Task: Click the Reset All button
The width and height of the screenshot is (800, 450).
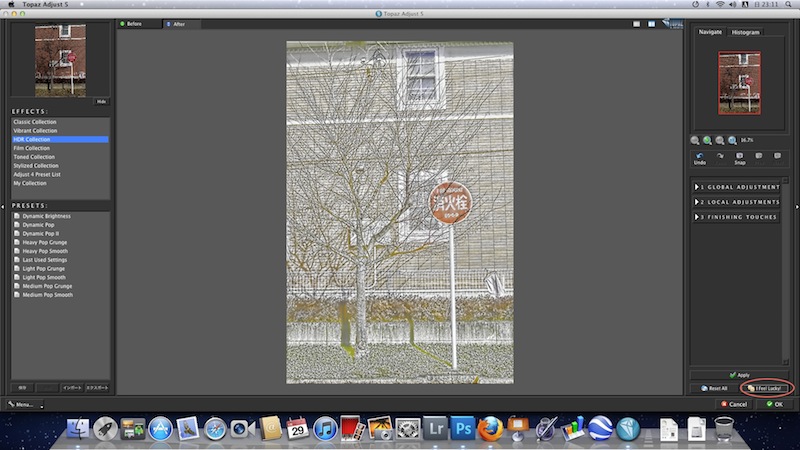Action: 715,388
